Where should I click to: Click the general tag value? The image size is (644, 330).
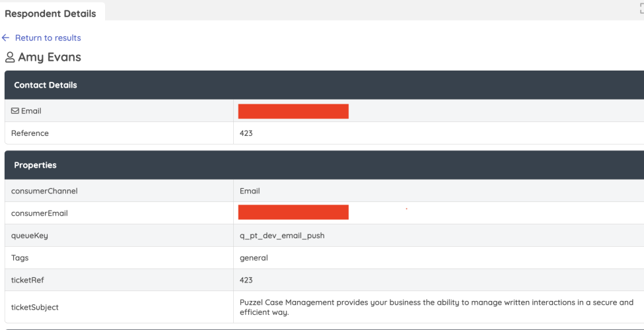(x=254, y=258)
